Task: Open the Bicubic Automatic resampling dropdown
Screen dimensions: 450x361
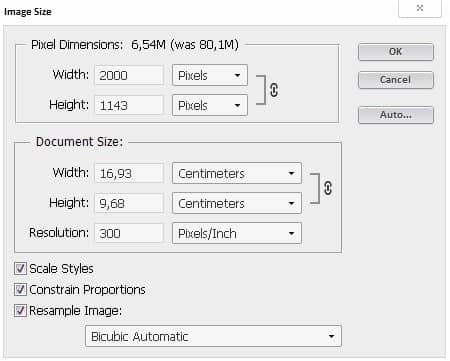Action: [213, 336]
